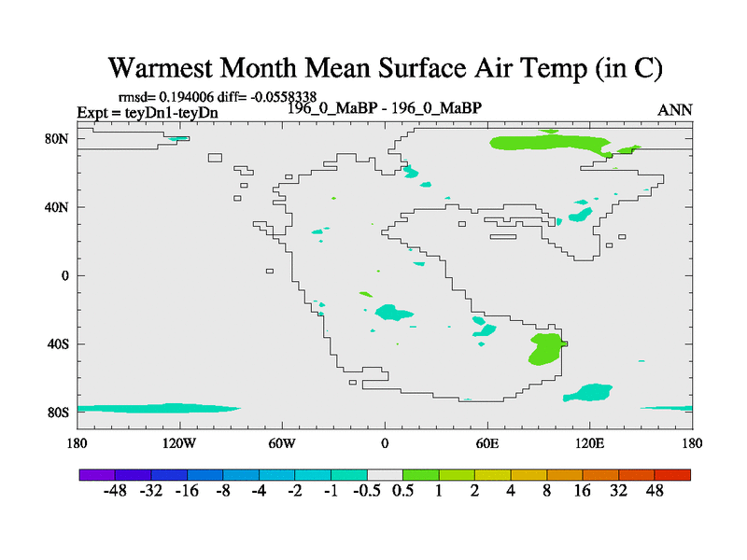Click the orange swatch between 8 and 16
747x560 pixels.
click(565, 475)
